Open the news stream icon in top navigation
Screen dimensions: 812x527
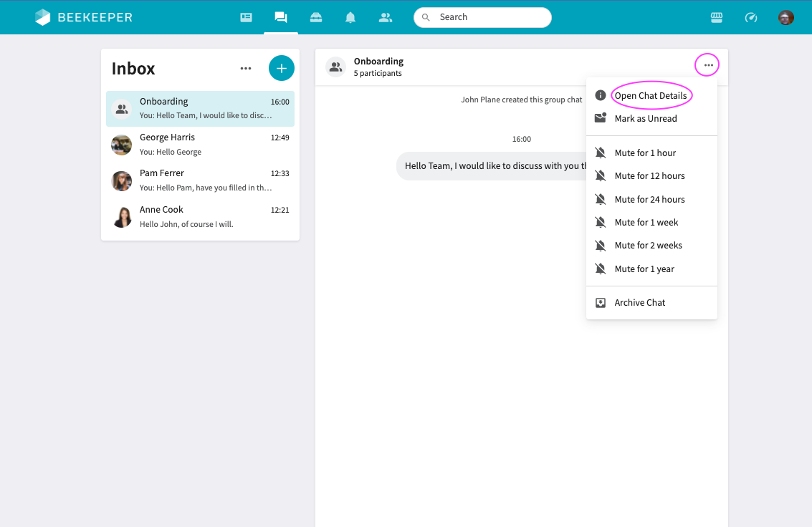246,18
